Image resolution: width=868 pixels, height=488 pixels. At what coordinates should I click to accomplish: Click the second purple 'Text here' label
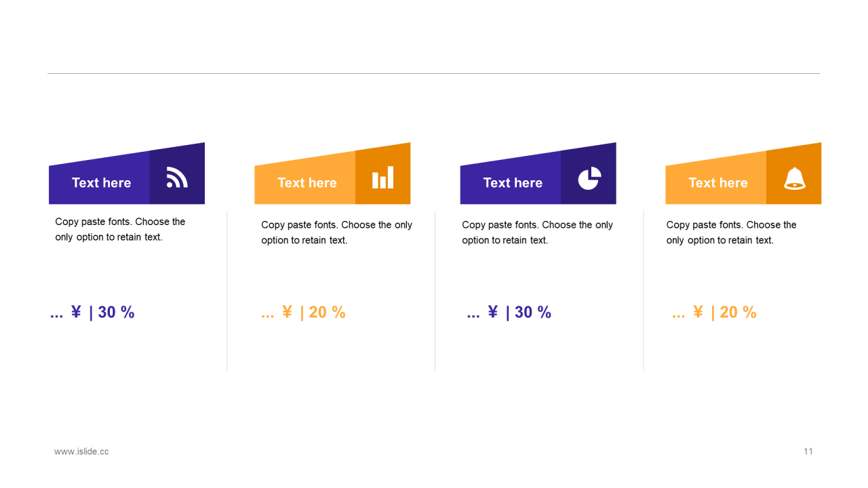pos(513,183)
